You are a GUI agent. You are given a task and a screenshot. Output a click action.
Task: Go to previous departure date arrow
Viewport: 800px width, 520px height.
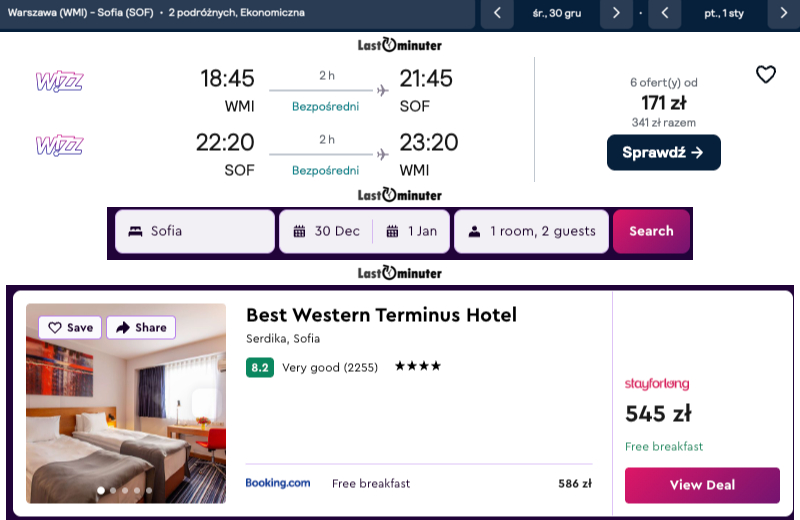(497, 13)
